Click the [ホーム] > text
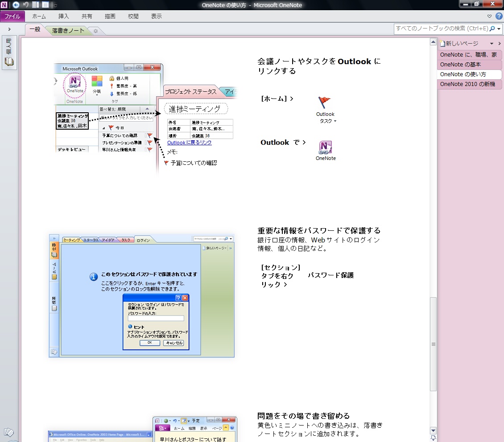The width and height of the screenshot is (504, 442). coord(277,98)
